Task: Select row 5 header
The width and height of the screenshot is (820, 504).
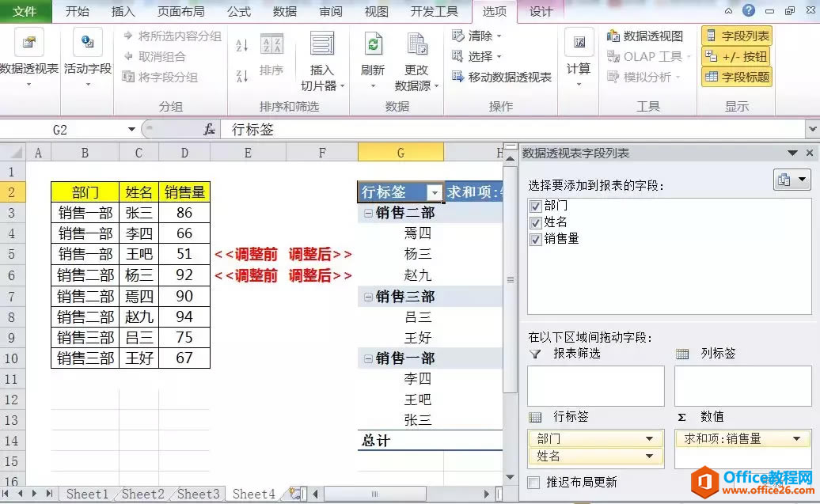Action: pos(12,254)
